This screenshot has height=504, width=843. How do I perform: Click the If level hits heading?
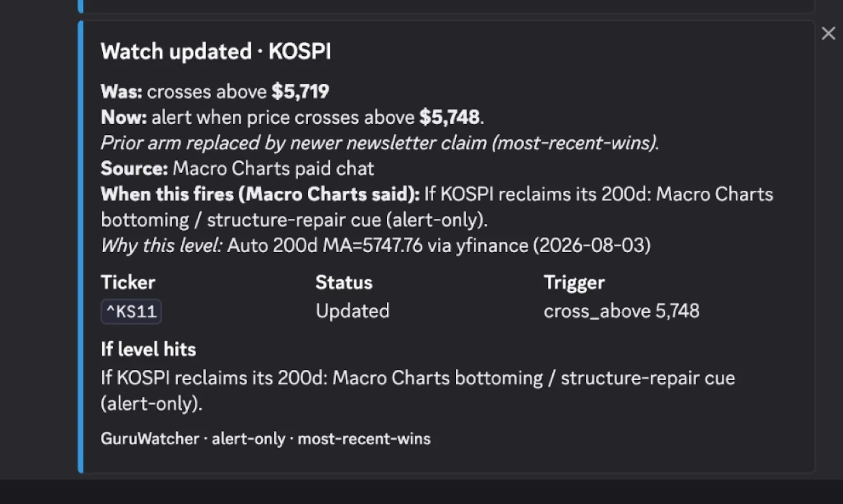pos(149,349)
